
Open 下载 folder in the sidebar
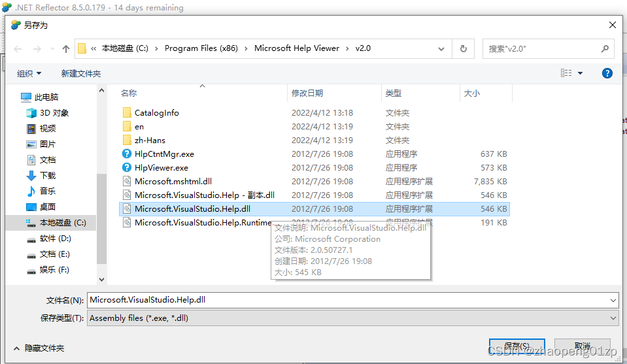(41, 175)
